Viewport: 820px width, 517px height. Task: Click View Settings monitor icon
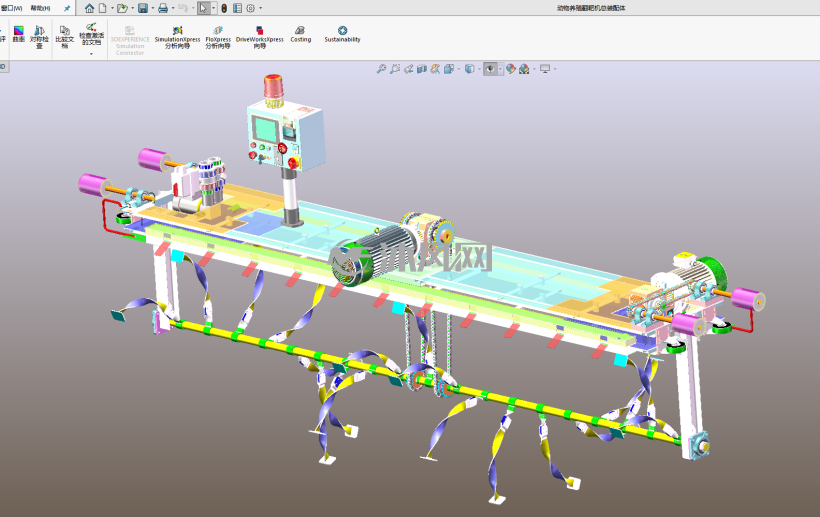tap(545, 68)
